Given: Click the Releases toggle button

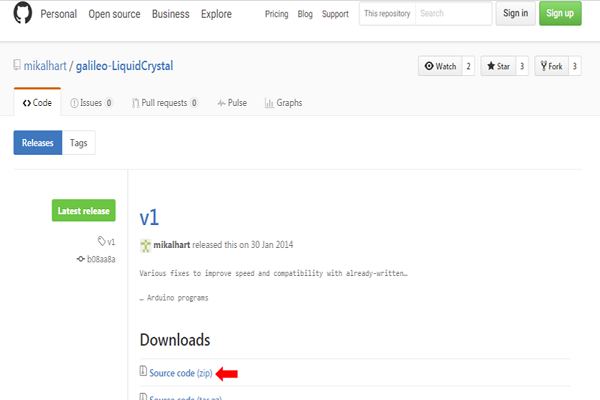Looking at the screenshot, I should click(38, 143).
